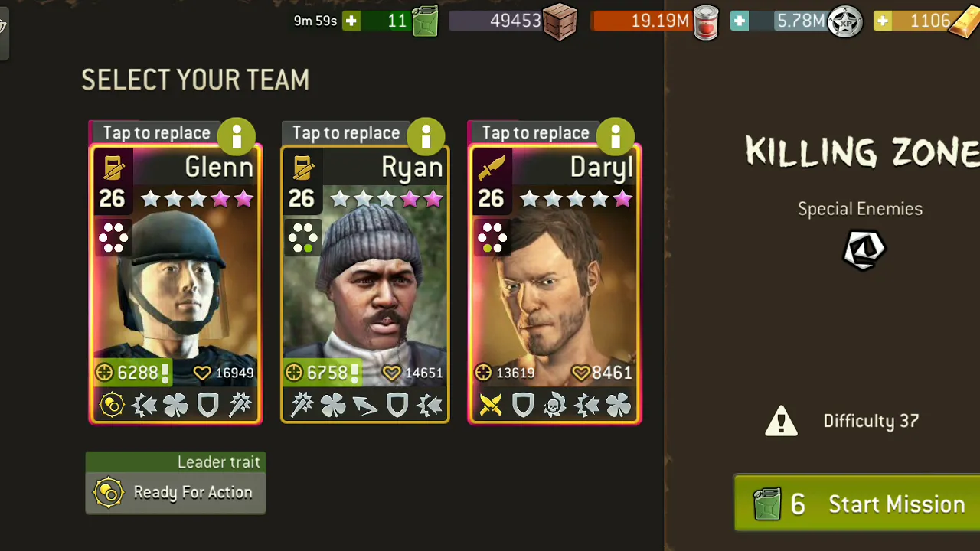
Task: Tap the wooden supplies crate icon
Action: (560, 22)
